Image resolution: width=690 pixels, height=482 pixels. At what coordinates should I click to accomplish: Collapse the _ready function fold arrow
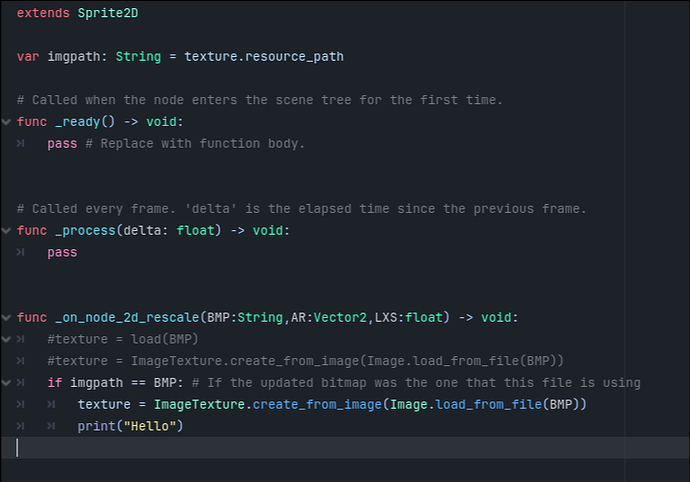click(6, 122)
